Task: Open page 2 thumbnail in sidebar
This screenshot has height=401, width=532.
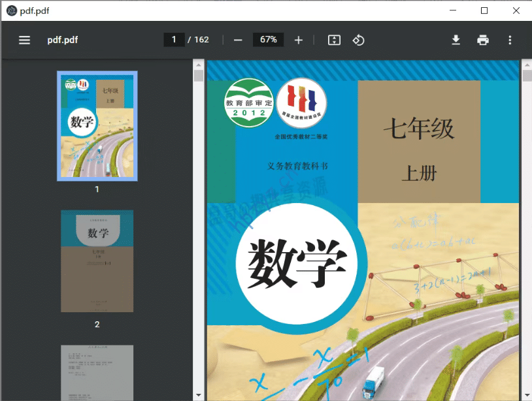Action: tap(97, 261)
